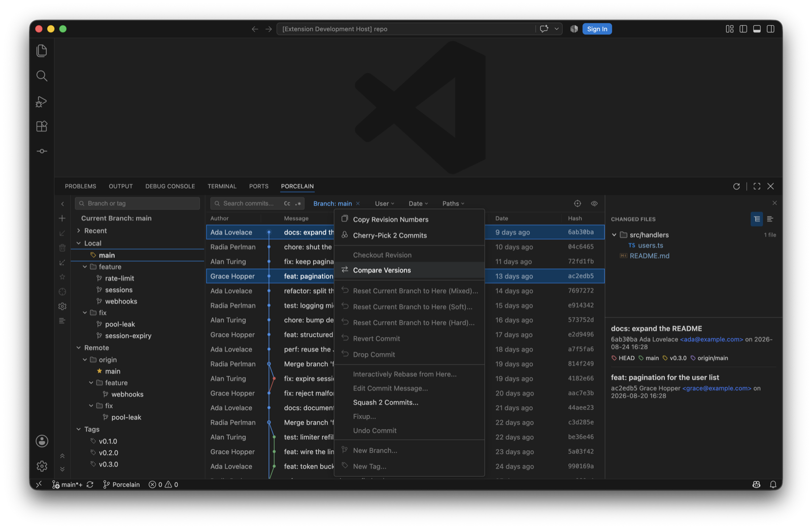The width and height of the screenshot is (812, 529).
Task: Collapse the Local section
Action: [79, 243]
